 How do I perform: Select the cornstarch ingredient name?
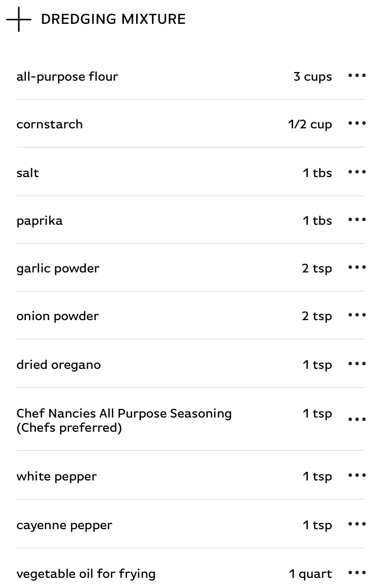(x=50, y=124)
